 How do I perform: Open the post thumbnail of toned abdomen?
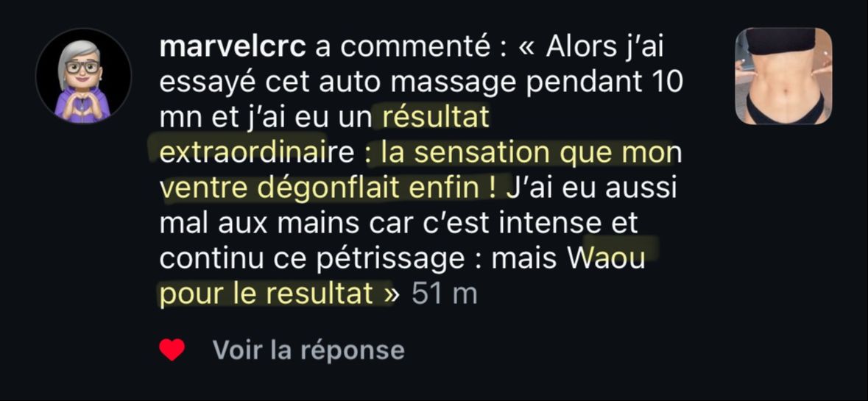pyautogui.click(x=783, y=76)
